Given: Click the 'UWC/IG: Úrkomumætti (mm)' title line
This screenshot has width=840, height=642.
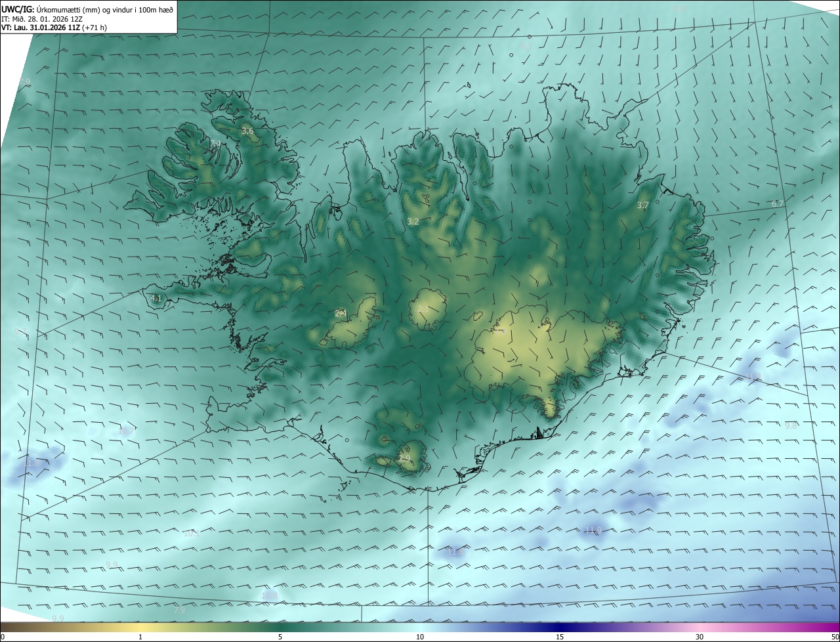Looking at the screenshot, I should (x=87, y=10).
